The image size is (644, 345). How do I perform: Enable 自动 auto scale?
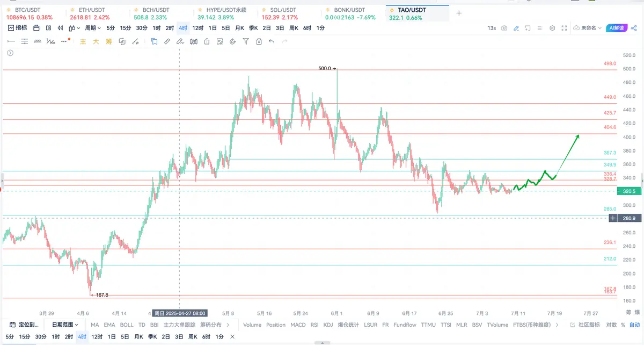click(634, 325)
